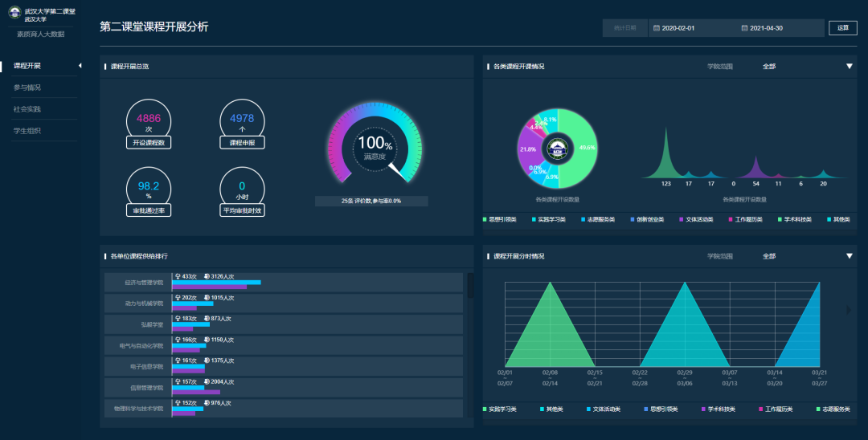Open the 学院范围 dropdown in 各类课程开课情况 panel

(x=849, y=66)
